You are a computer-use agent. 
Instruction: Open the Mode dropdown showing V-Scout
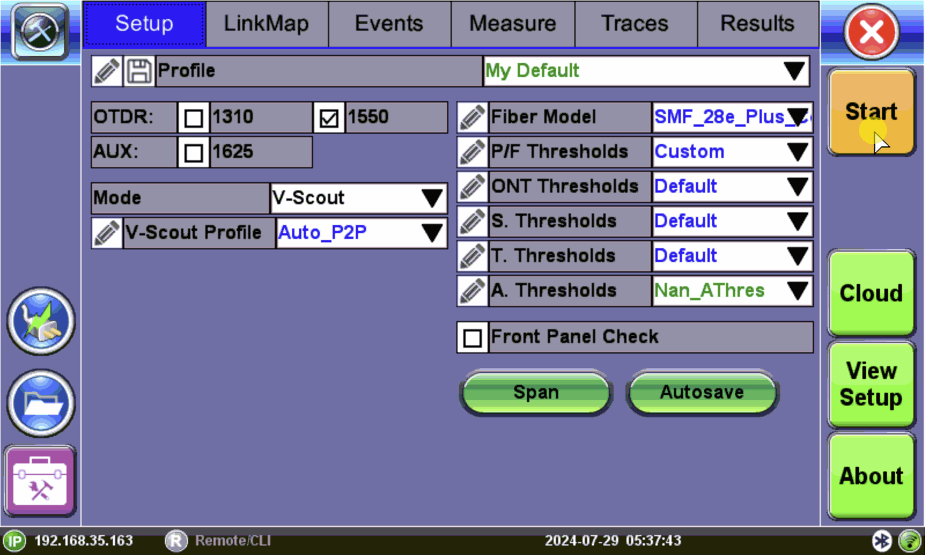(360, 199)
